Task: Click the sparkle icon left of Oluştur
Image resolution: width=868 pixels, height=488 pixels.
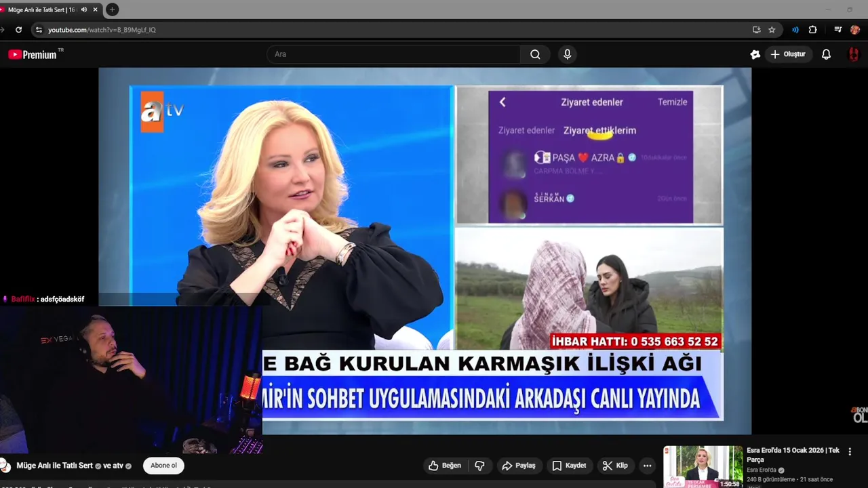Action: click(x=755, y=54)
